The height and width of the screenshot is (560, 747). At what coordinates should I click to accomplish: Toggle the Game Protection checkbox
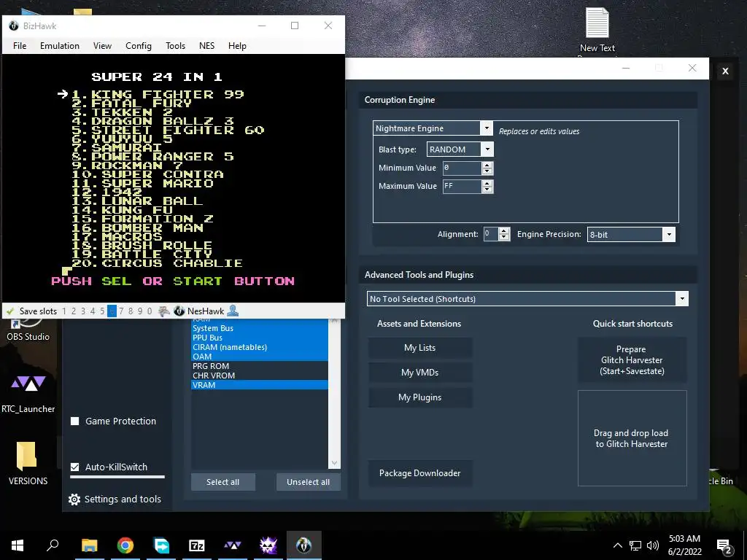click(x=75, y=421)
